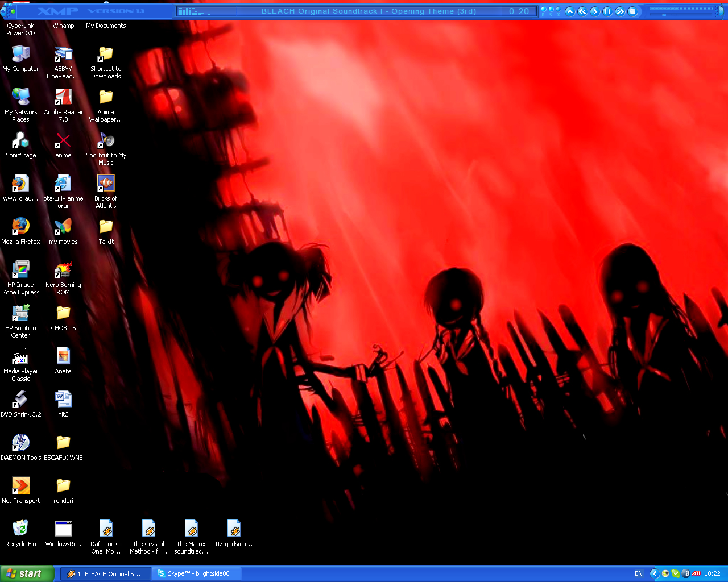728x582 pixels.
Task: Click the eject/open arrow in XMP player
Action: pyautogui.click(x=570, y=11)
